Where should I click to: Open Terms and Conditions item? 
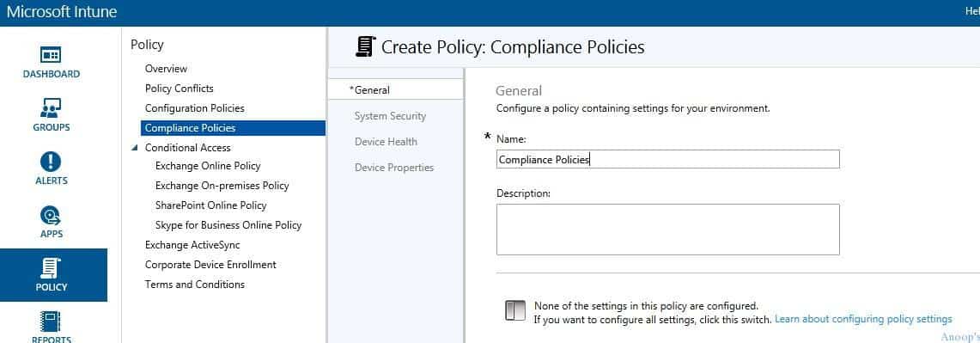[194, 285]
